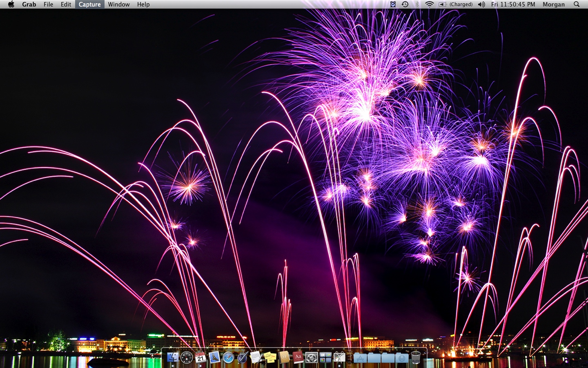The image size is (588, 368).
Task: Open the Window menu
Action: click(x=119, y=4)
